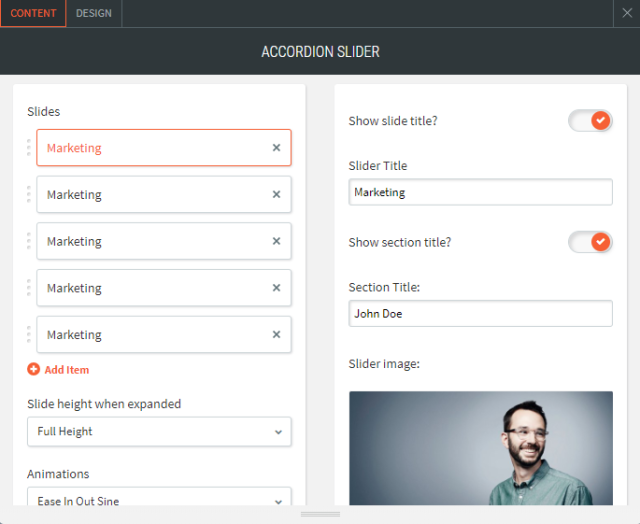Click the Slider Title text field
This screenshot has height=524, width=640.
tap(480, 192)
